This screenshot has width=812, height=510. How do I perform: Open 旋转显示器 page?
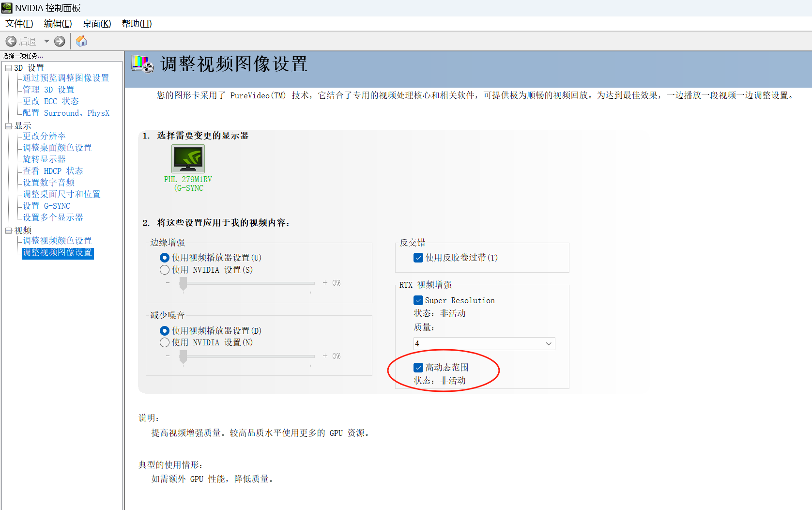44,159
